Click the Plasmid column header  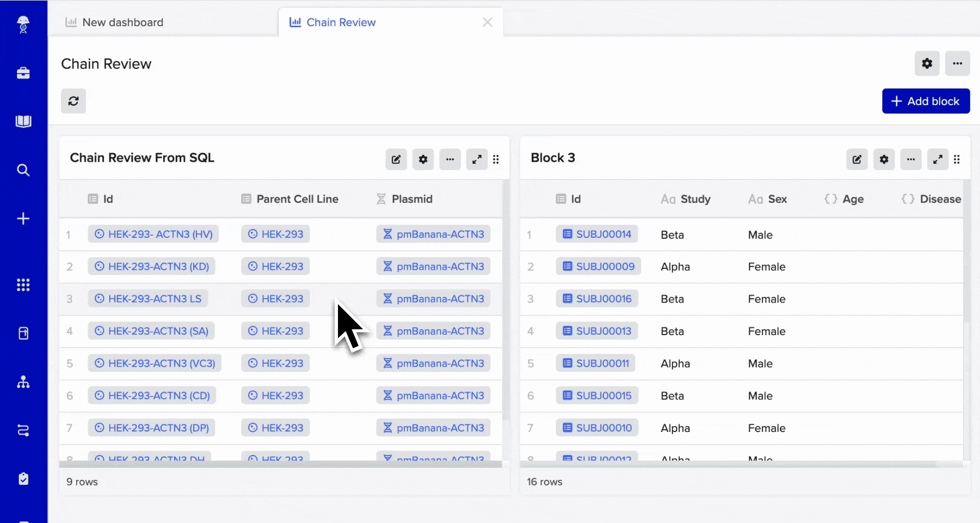pyautogui.click(x=411, y=199)
